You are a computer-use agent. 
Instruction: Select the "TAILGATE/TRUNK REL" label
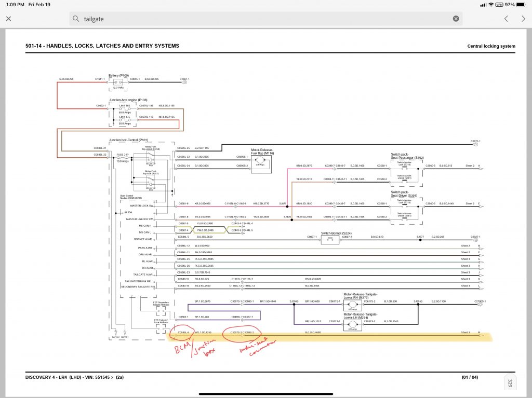click(138, 281)
